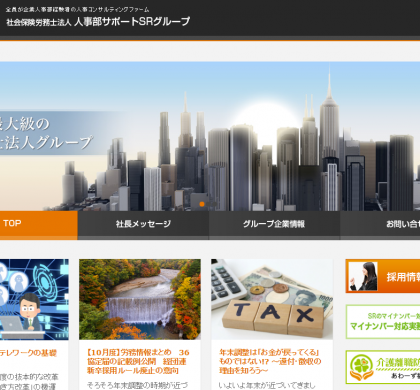Click the city skyline hero banner

[210, 136]
